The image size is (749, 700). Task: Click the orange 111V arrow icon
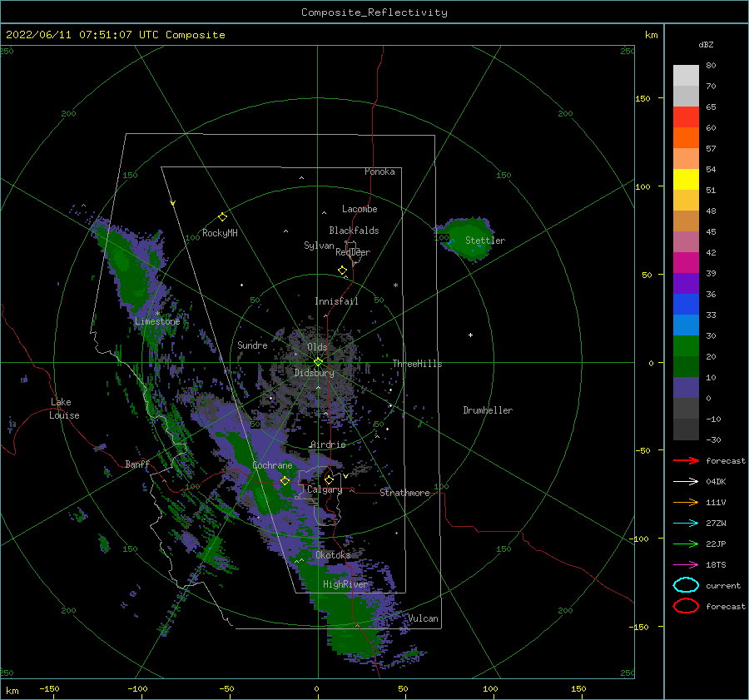click(686, 502)
